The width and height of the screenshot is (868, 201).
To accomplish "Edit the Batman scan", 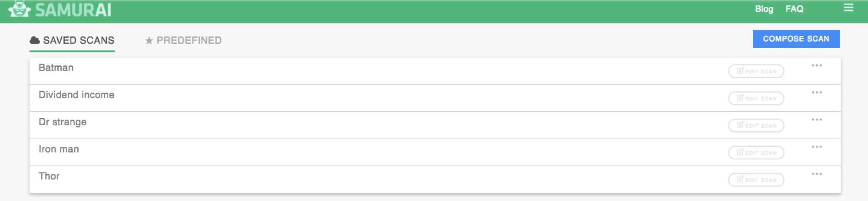I will click(756, 71).
